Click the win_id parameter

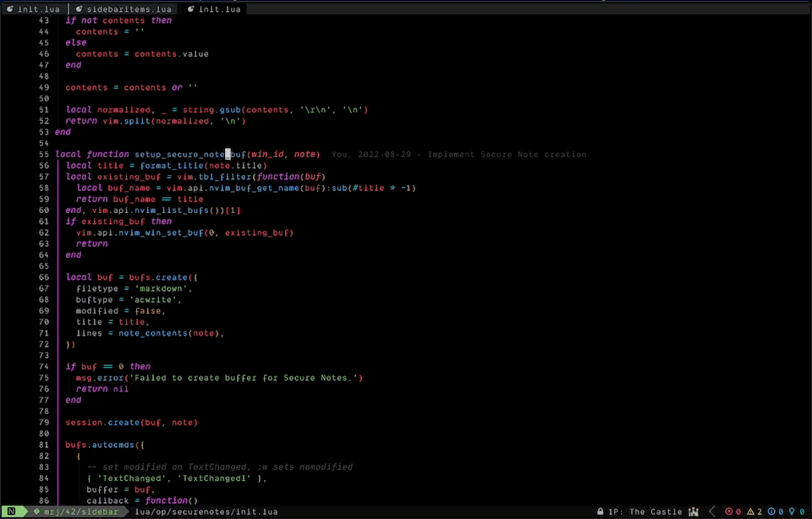tap(268, 154)
